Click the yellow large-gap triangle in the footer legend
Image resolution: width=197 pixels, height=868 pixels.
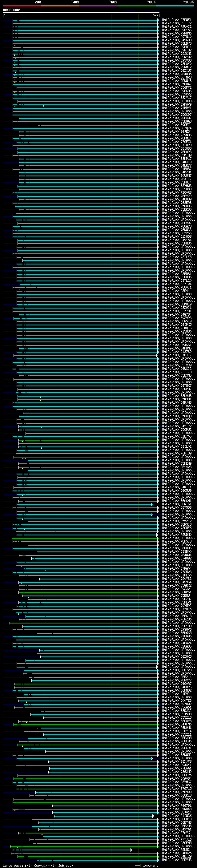pyautogui.click(x=25, y=866)
